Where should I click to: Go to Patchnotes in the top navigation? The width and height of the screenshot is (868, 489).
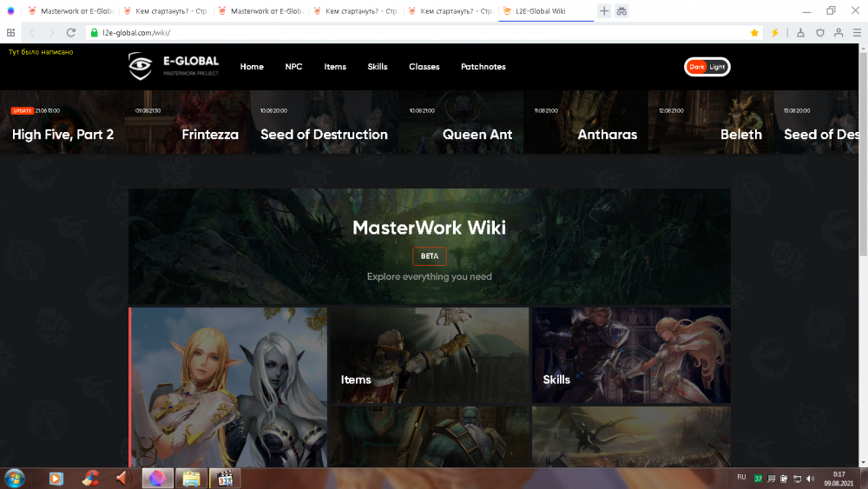pyautogui.click(x=483, y=67)
